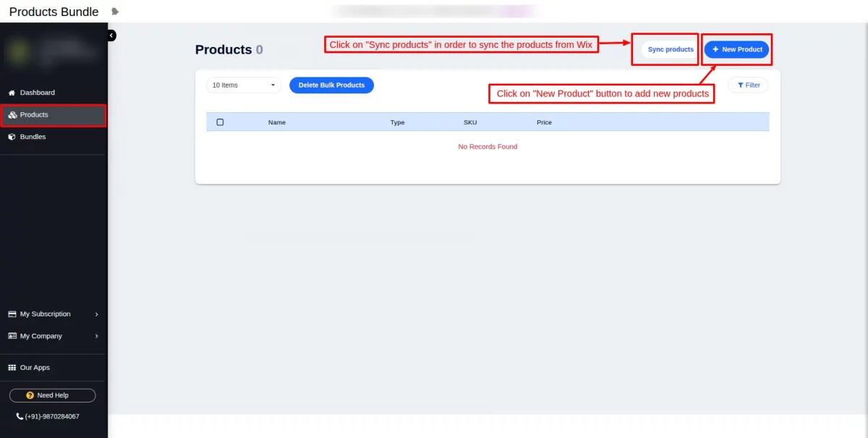Viewport: 868px width, 438px height.
Task: Open Bundles in the sidebar
Action: coord(54,137)
